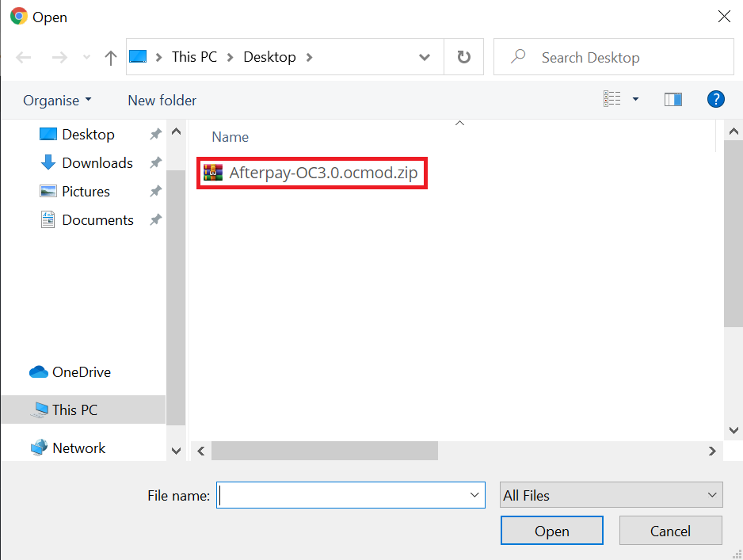Click the Cancel button
This screenshot has width=743, height=560.
(670, 531)
